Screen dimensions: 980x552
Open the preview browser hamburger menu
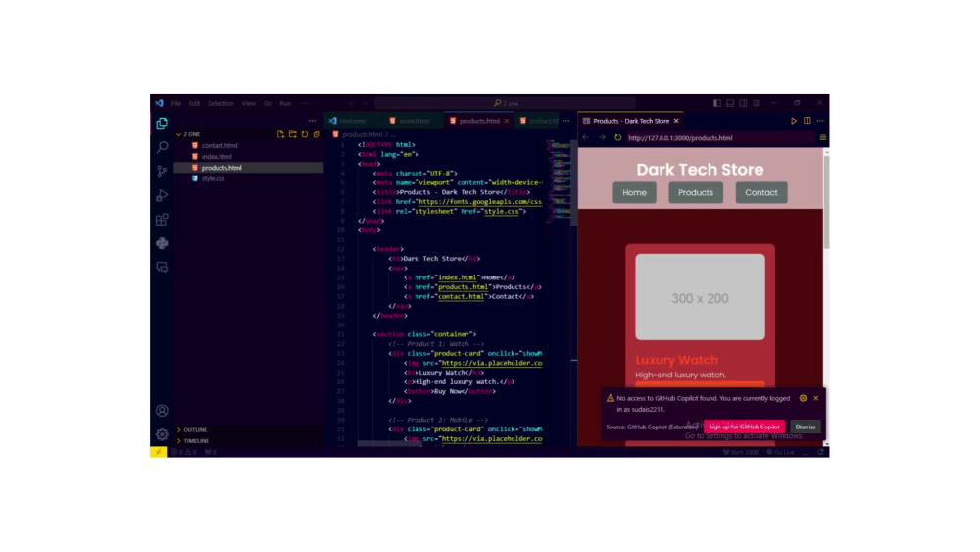tap(822, 137)
